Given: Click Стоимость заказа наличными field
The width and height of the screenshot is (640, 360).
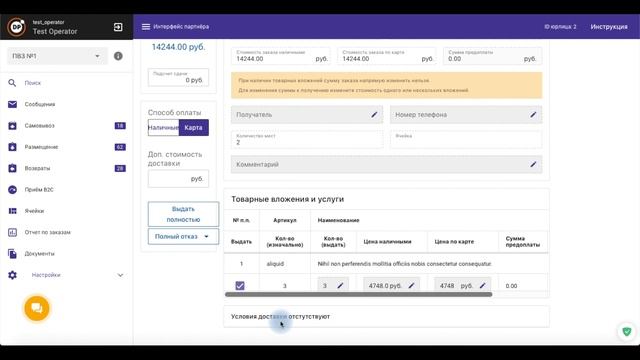Looking at the screenshot, I should pyautogui.click(x=280, y=56).
